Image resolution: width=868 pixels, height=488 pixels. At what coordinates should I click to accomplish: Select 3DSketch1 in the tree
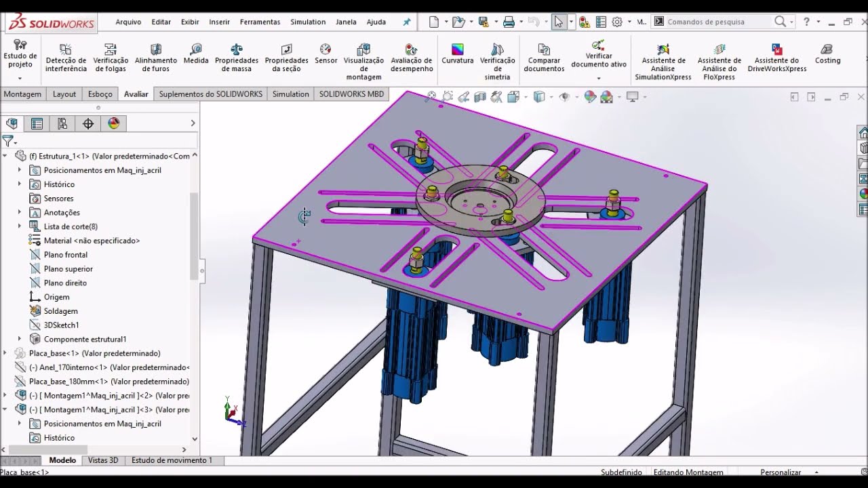pyautogui.click(x=61, y=325)
